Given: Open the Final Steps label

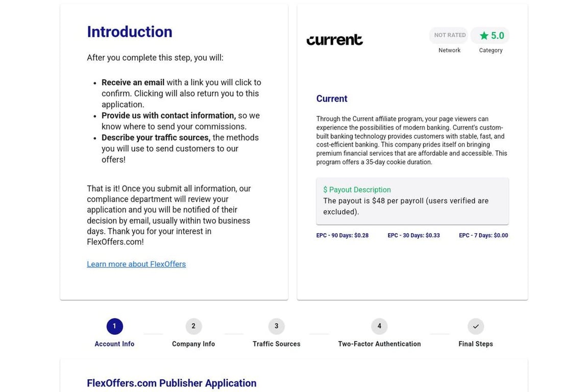Looking at the screenshot, I should coord(476,344).
